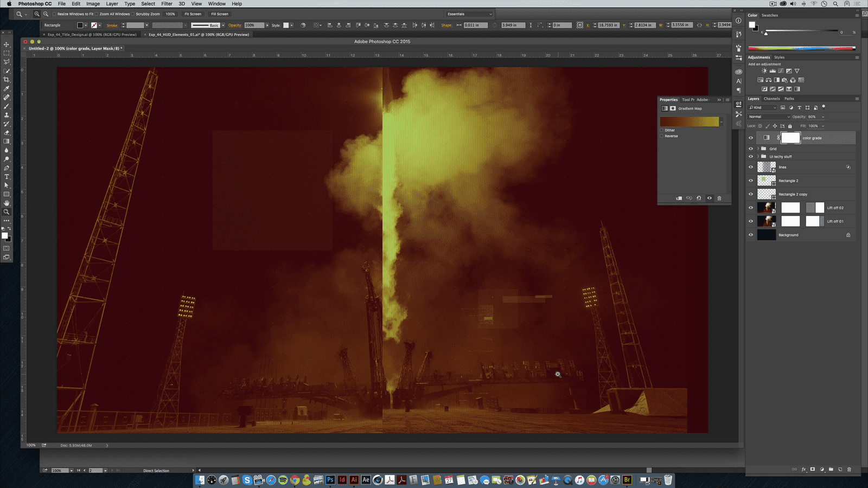Lock position of layer with the move lock icon
868x488 pixels.
coord(775,126)
